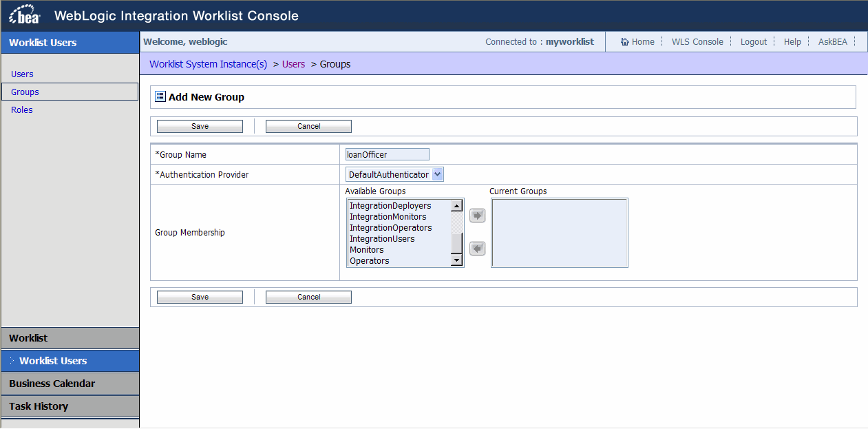
Task: Click scroll up arrow in Available Groups
Action: pos(456,206)
